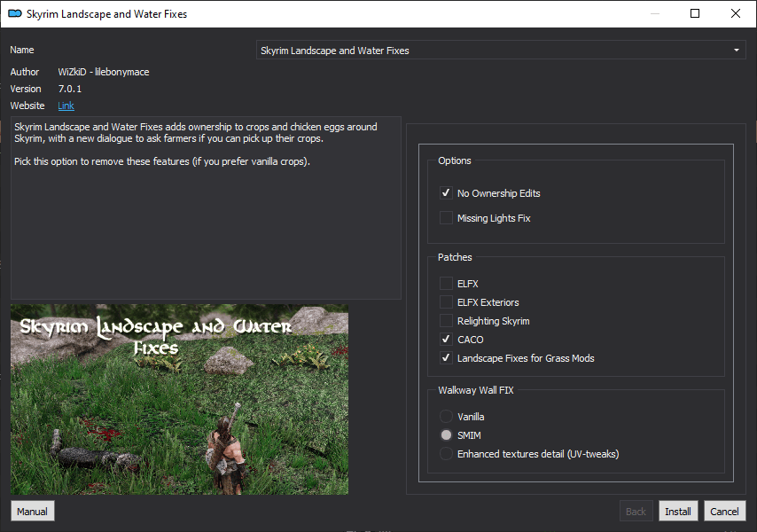Enable the ELFX Exteriors patch

446,302
